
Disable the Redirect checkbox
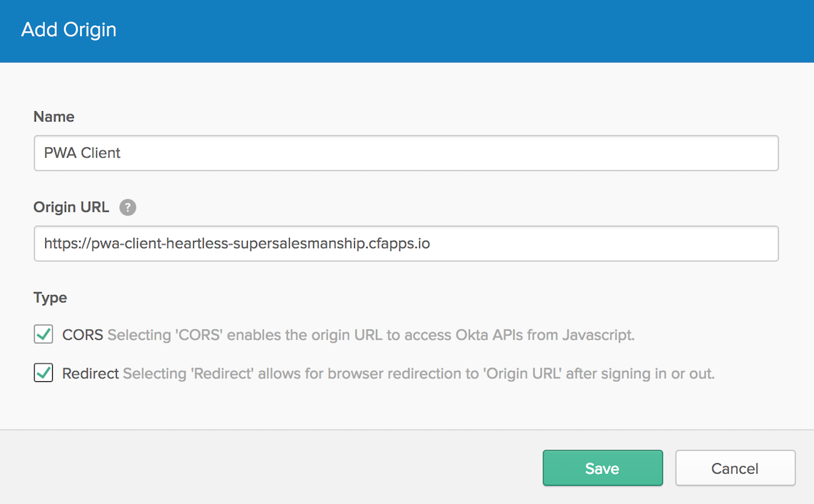pyautogui.click(x=43, y=373)
